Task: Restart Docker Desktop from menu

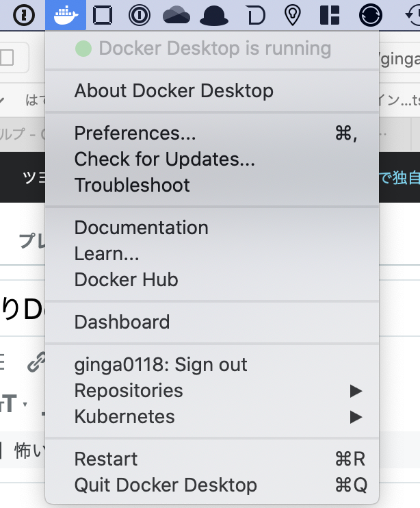Action: pos(212,459)
